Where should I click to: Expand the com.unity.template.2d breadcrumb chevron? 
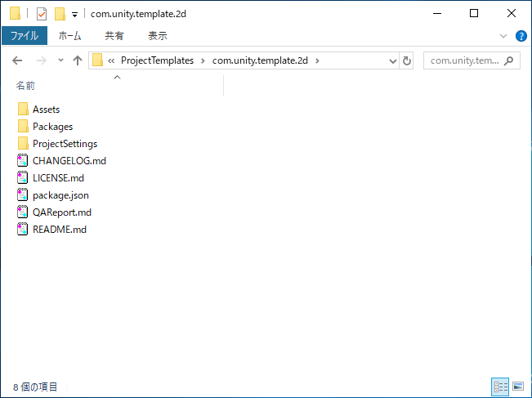(317, 60)
